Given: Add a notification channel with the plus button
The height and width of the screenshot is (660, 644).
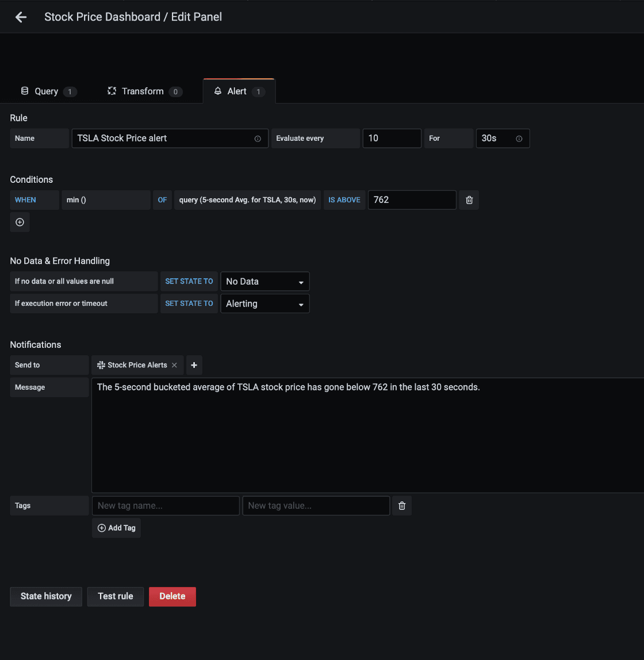Looking at the screenshot, I should [194, 365].
